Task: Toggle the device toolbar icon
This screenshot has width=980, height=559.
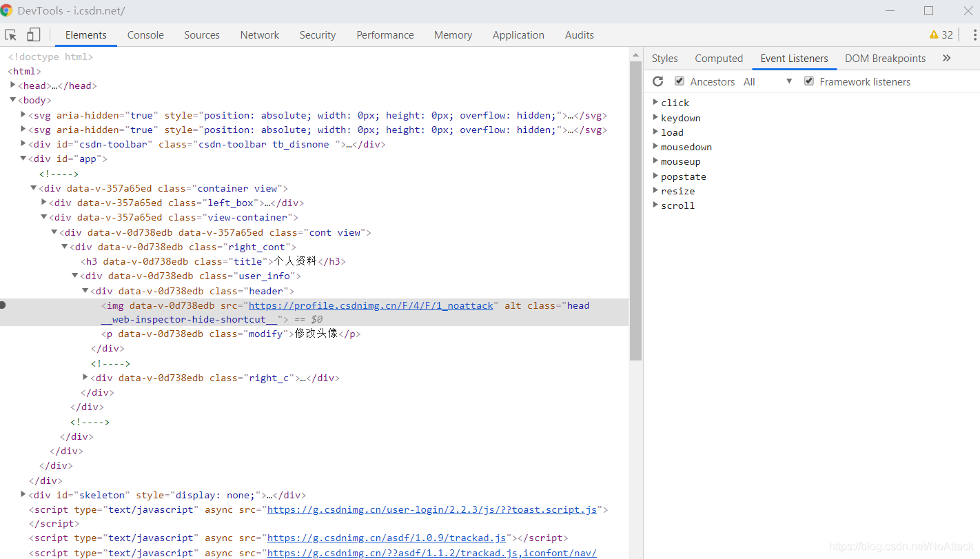Action: pos(33,35)
